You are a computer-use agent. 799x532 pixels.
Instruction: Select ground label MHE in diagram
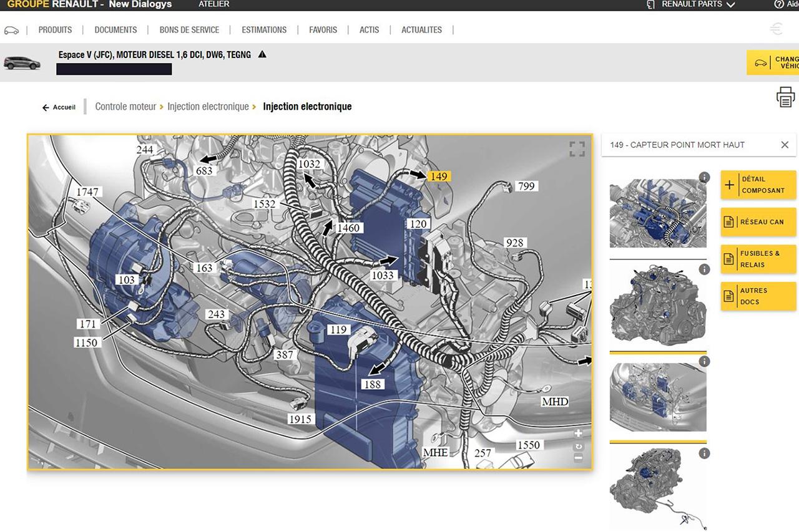point(435,452)
